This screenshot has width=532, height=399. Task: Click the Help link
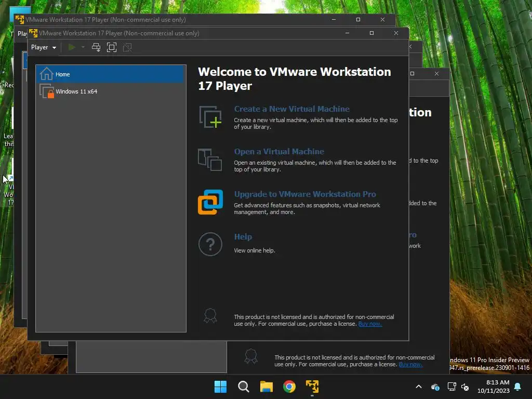243,237
